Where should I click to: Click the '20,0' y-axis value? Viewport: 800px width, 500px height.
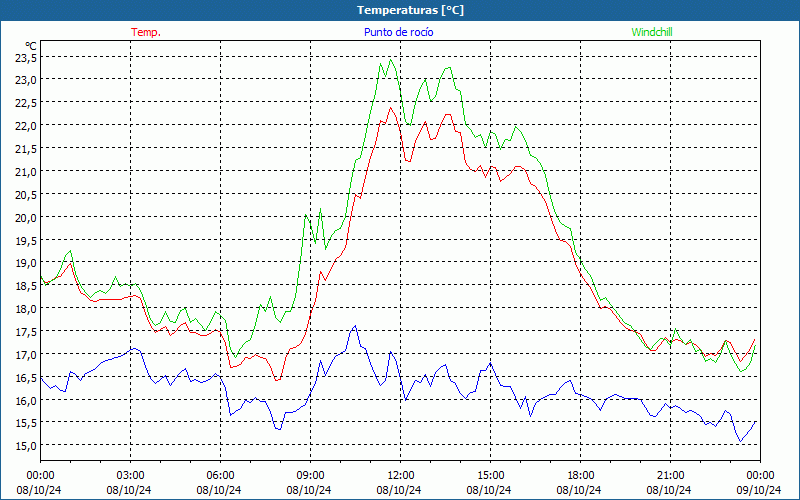[26, 218]
